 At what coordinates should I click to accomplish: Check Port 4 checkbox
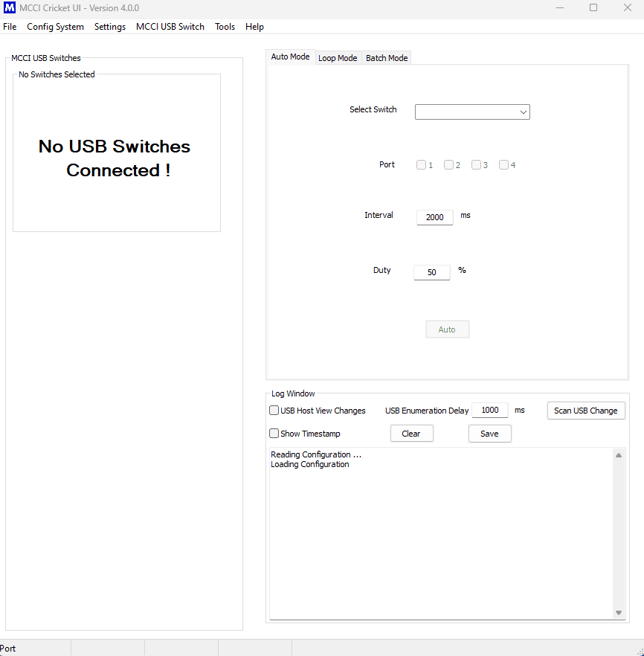(504, 165)
